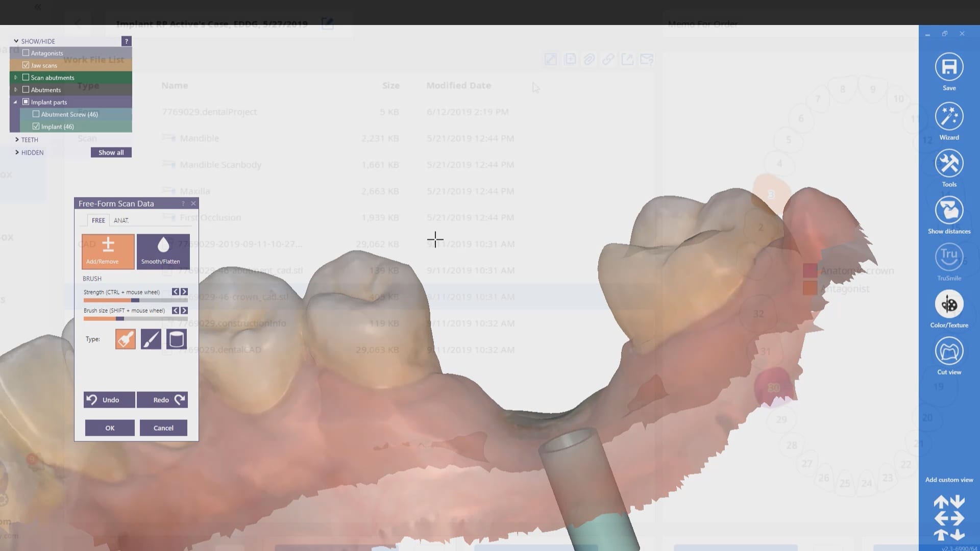Collapse the SHOW/HIDE section
The image size is (980, 551).
[16, 41]
